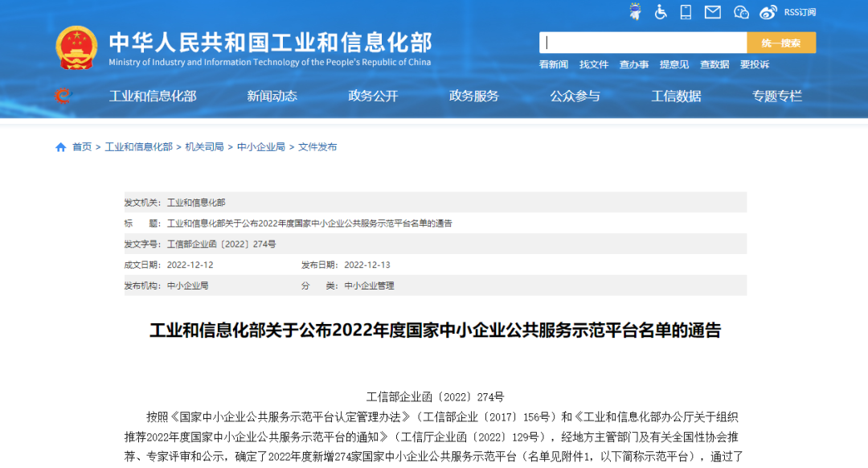Select the 查数据 search shortcut

pyautogui.click(x=714, y=64)
